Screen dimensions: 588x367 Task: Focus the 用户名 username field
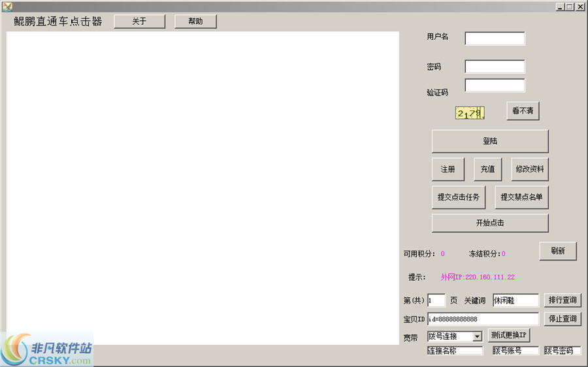coord(495,39)
